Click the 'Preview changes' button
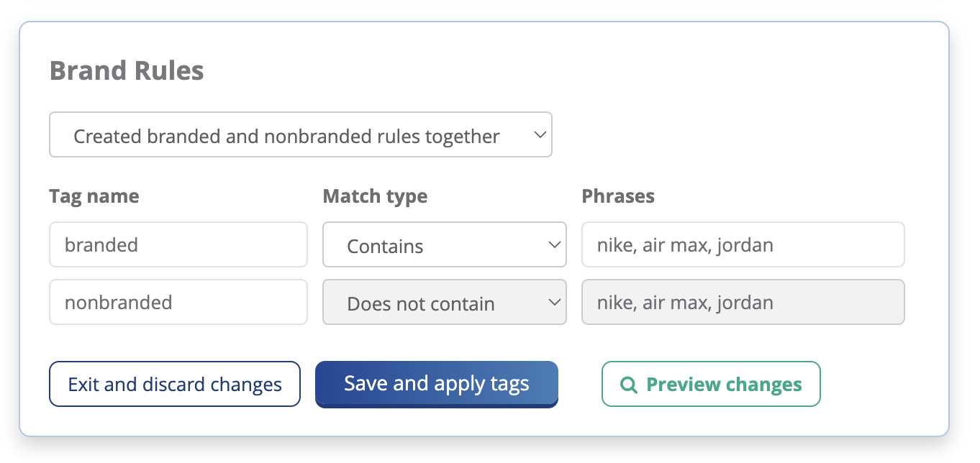The width and height of the screenshot is (980, 463). click(711, 385)
